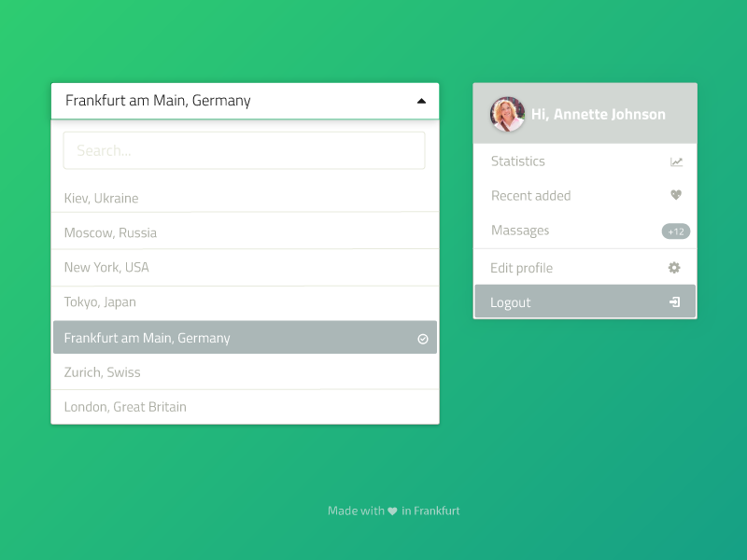Click the Statistics chart icon
This screenshot has height=560, width=747.
tap(675, 161)
